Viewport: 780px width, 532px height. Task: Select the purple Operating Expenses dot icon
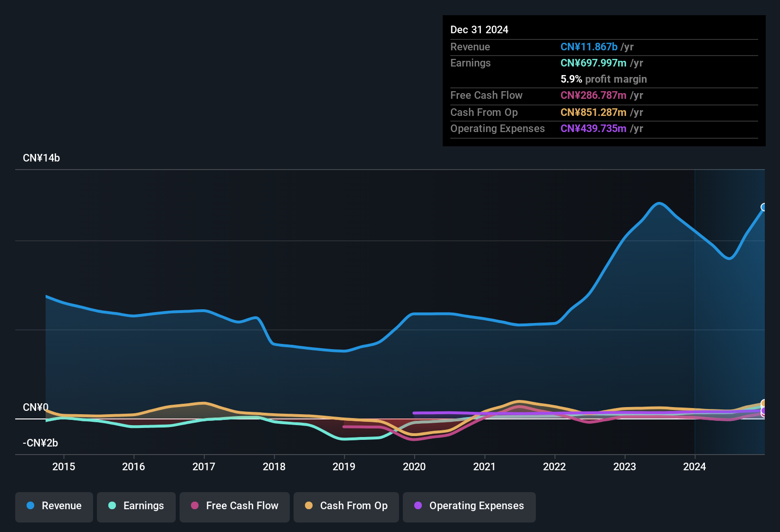(x=417, y=506)
